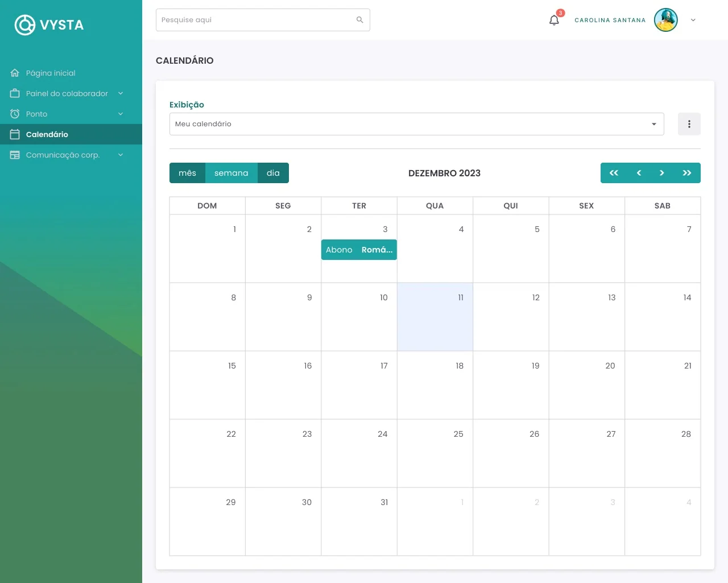Screen dimensions: 728x583
Task: Switch to mês view
Action: point(187,173)
